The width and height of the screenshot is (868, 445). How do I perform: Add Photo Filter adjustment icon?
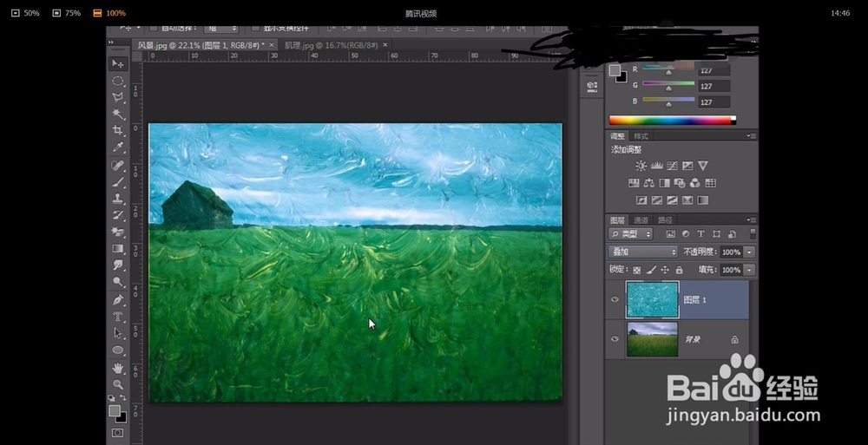pyautogui.click(x=680, y=183)
